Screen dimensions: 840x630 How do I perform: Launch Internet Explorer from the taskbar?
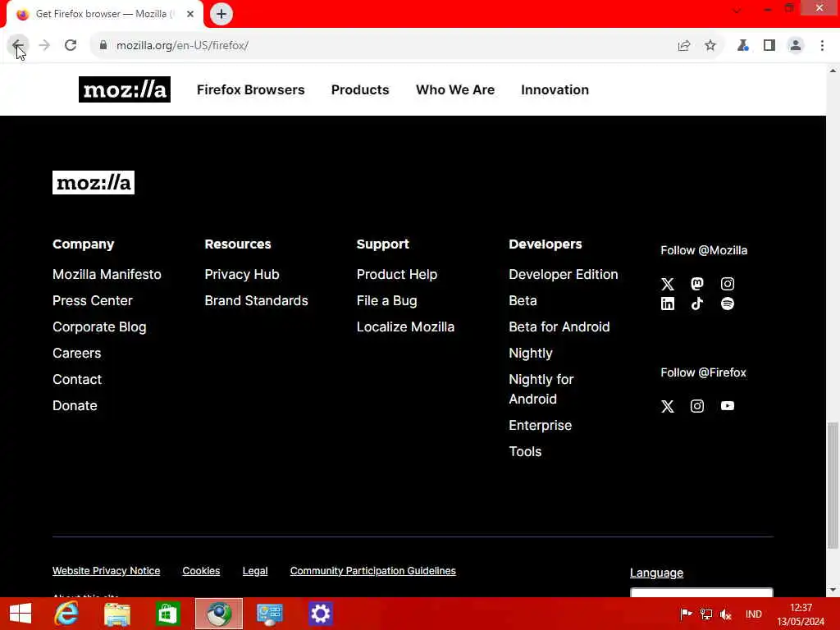click(x=66, y=614)
